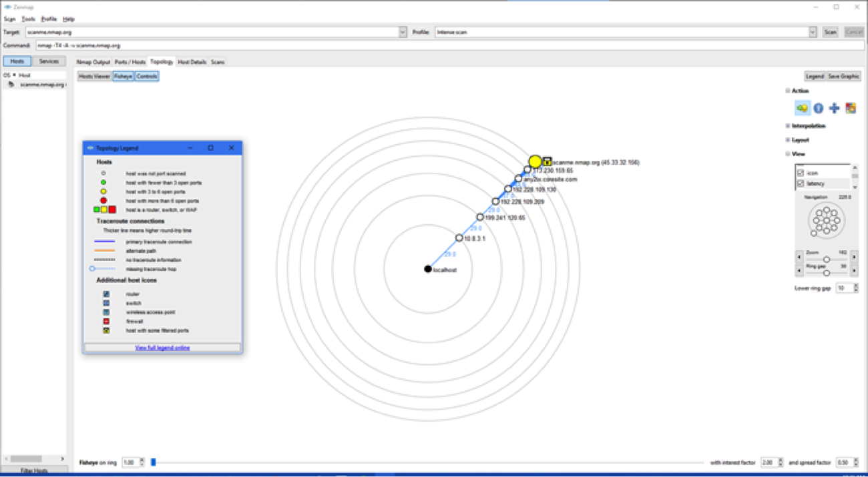Click the firewall icon in Topology Legend
Screen dimensions: 868x477
106,321
